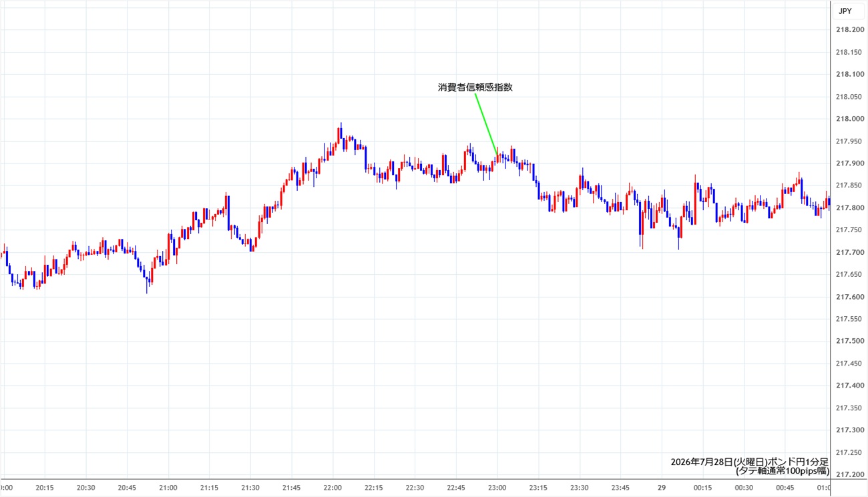The image size is (868, 497).
Task: Click the 20:15 time axis label
Action: [45, 488]
